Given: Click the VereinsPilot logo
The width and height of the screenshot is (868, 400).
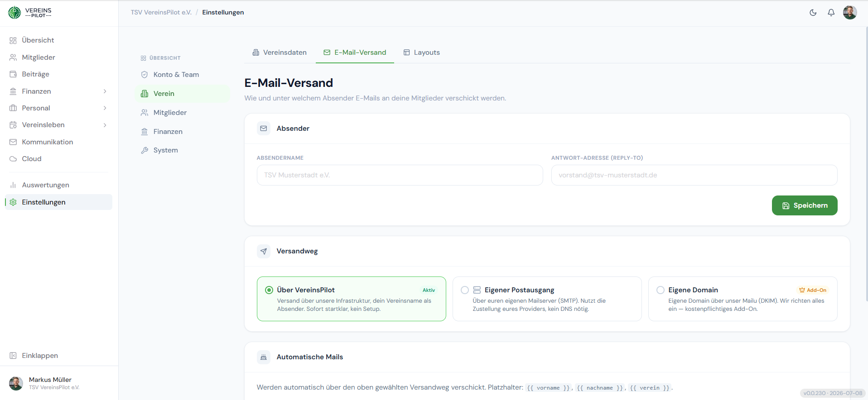Looking at the screenshot, I should pyautogui.click(x=30, y=13).
